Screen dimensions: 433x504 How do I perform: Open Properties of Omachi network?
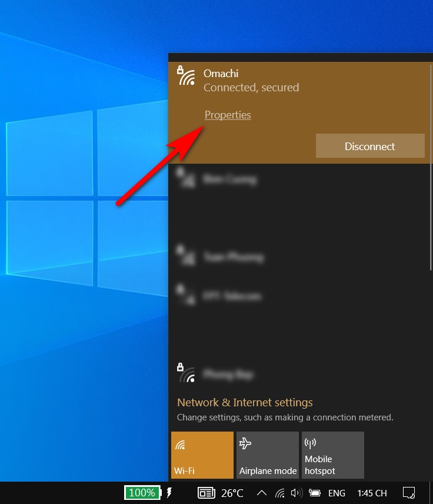pos(228,115)
